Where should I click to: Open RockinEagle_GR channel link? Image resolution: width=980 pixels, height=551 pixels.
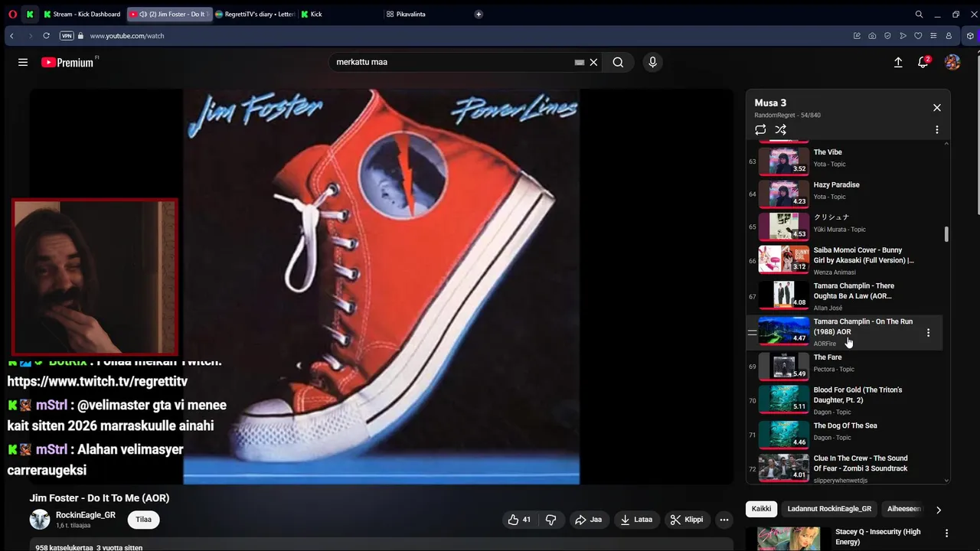pyautogui.click(x=86, y=515)
